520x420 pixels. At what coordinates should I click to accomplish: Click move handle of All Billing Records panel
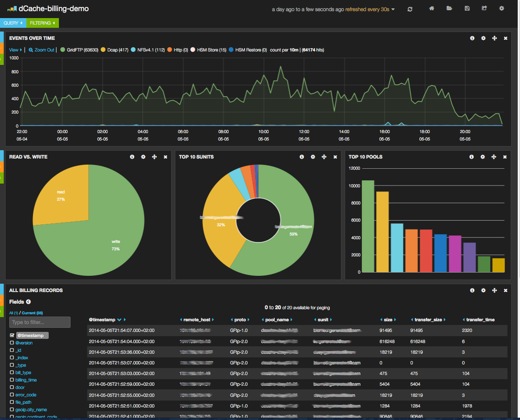tap(494, 290)
